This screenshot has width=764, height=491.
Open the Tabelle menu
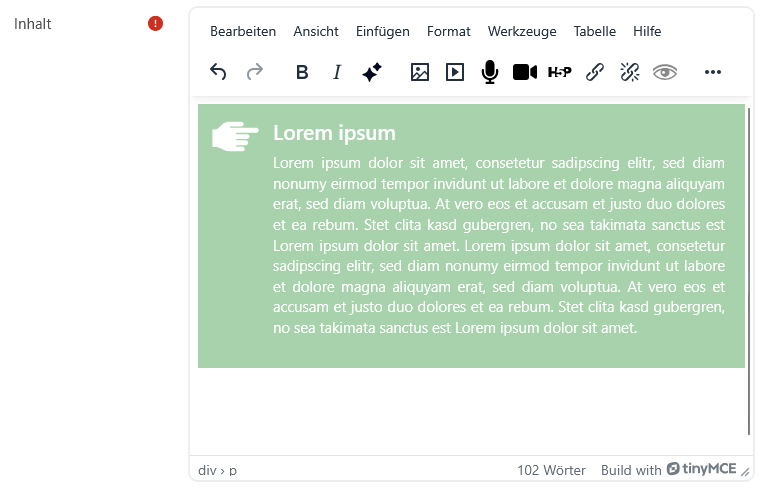tap(594, 31)
